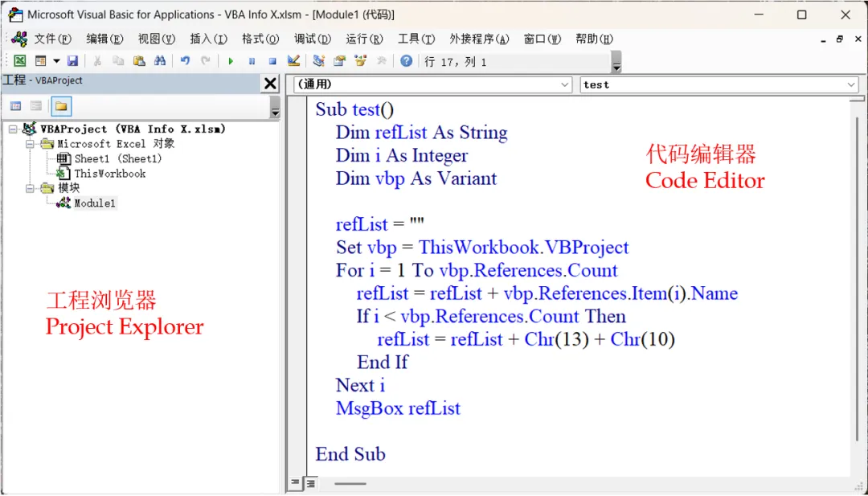
Task: Click the Toolbox wrench icon
Action: (x=381, y=61)
